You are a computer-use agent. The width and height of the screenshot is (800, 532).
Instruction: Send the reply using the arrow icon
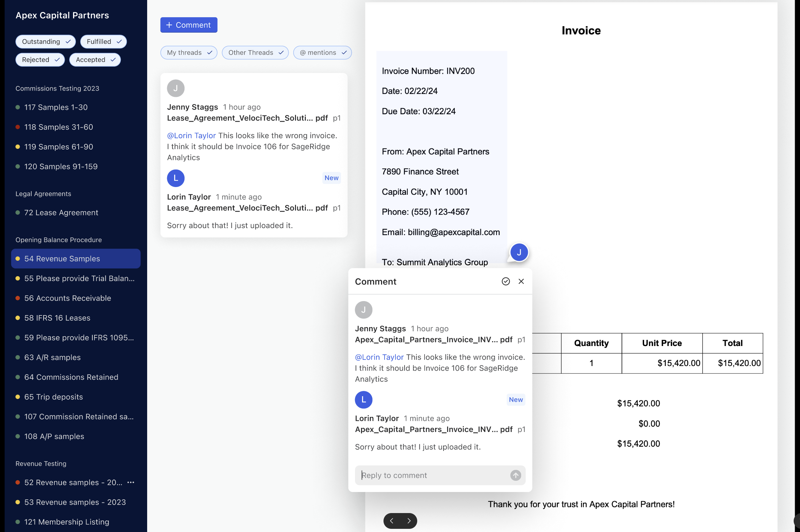515,475
